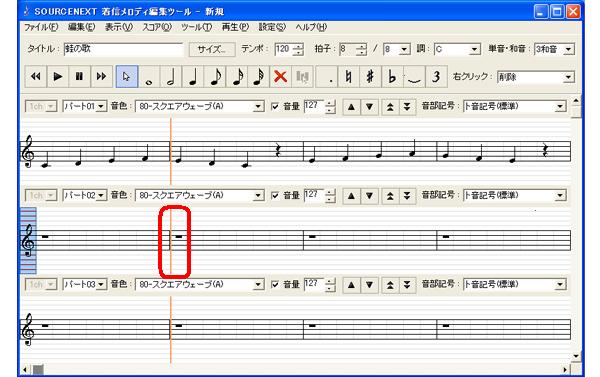Image resolution: width=600 pixels, height=377 pixels.
Task: Open the パート03 part selector dropdown
Action: [x=101, y=284]
